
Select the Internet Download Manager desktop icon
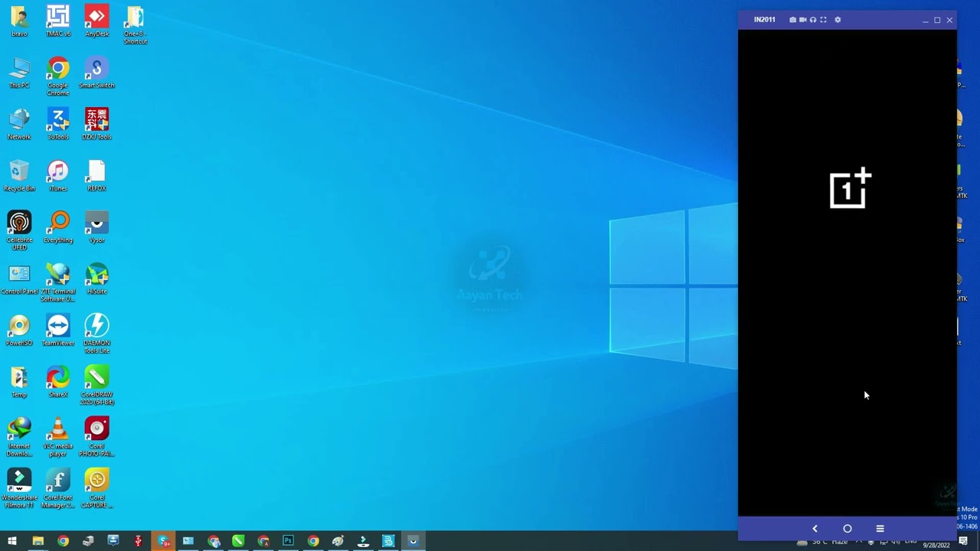pyautogui.click(x=19, y=437)
